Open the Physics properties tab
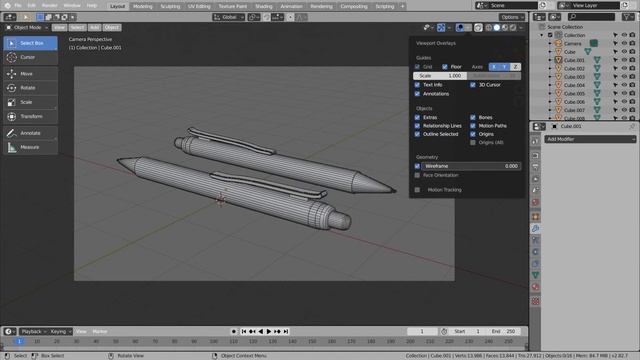The height and width of the screenshot is (360, 640). tap(536, 252)
